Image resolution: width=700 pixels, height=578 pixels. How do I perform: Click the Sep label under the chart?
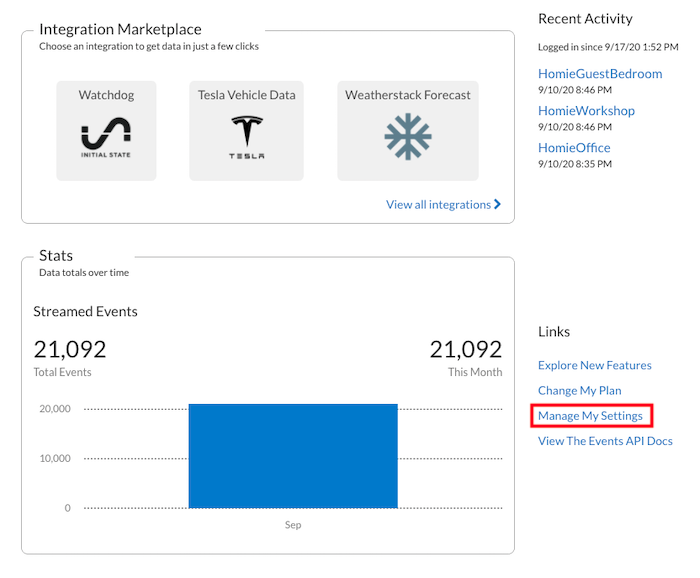(x=293, y=525)
